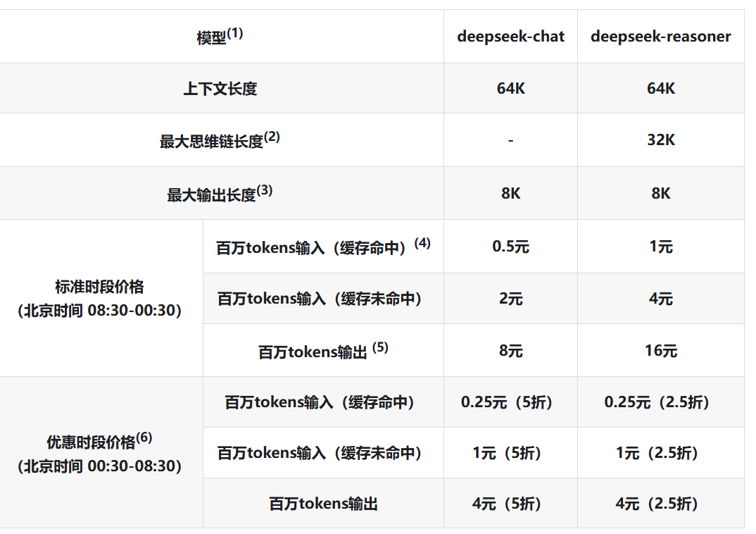Select the 'deepseek-reasoner' column header
756x534 pixels.
pyautogui.click(x=660, y=36)
